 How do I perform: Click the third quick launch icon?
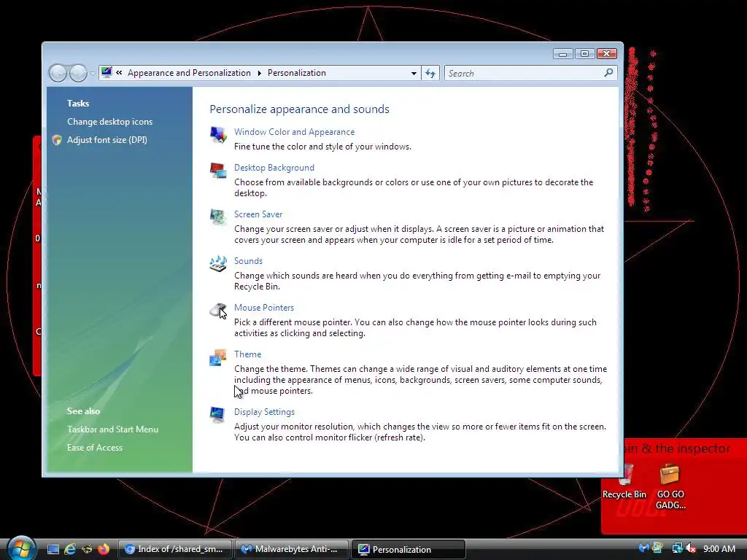87,550
